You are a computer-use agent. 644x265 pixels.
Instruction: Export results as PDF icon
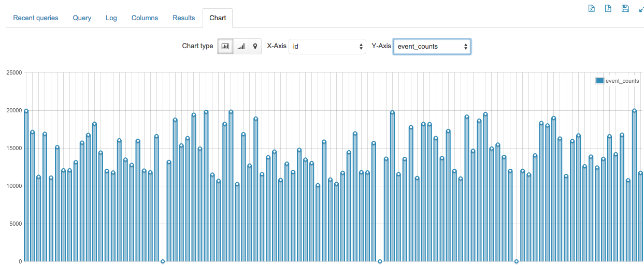coord(608,8)
